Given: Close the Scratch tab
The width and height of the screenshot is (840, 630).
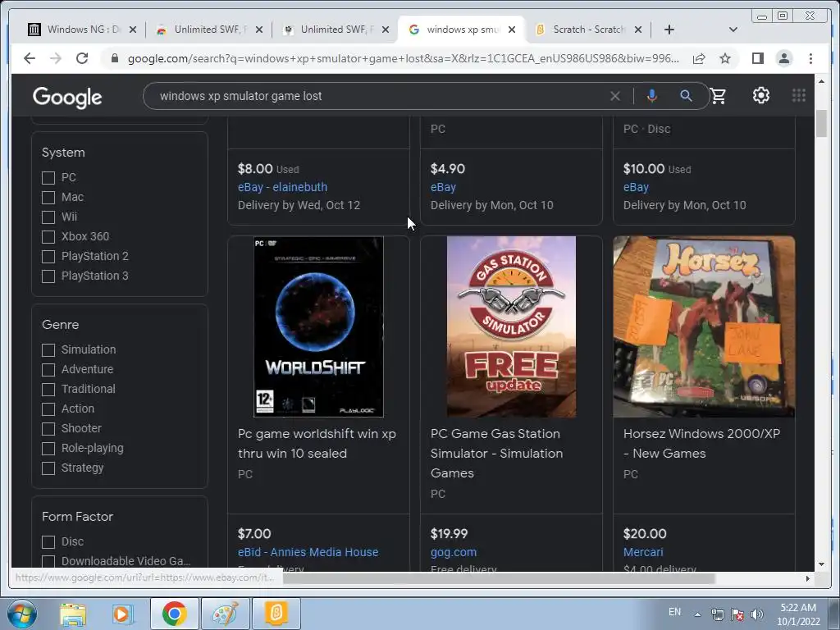Looking at the screenshot, I should tap(638, 30).
